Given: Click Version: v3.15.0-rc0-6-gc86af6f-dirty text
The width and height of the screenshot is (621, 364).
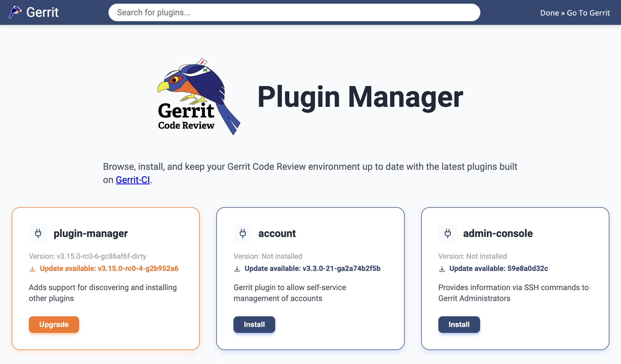Looking at the screenshot, I should 87,256.
